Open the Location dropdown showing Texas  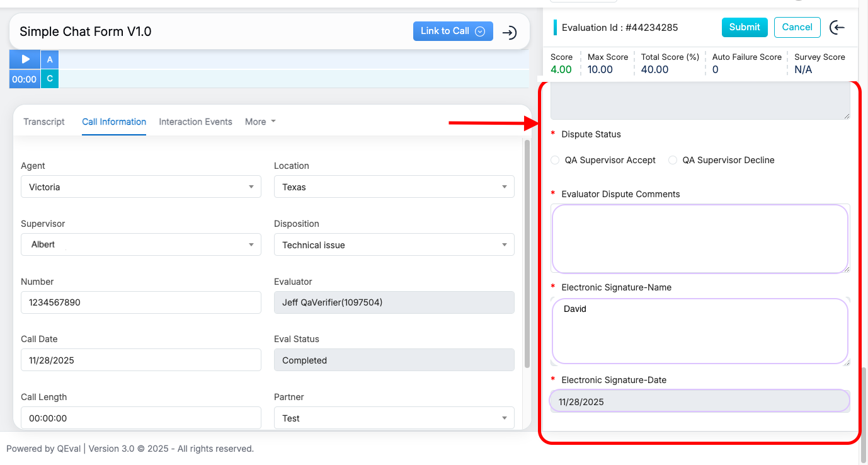394,187
